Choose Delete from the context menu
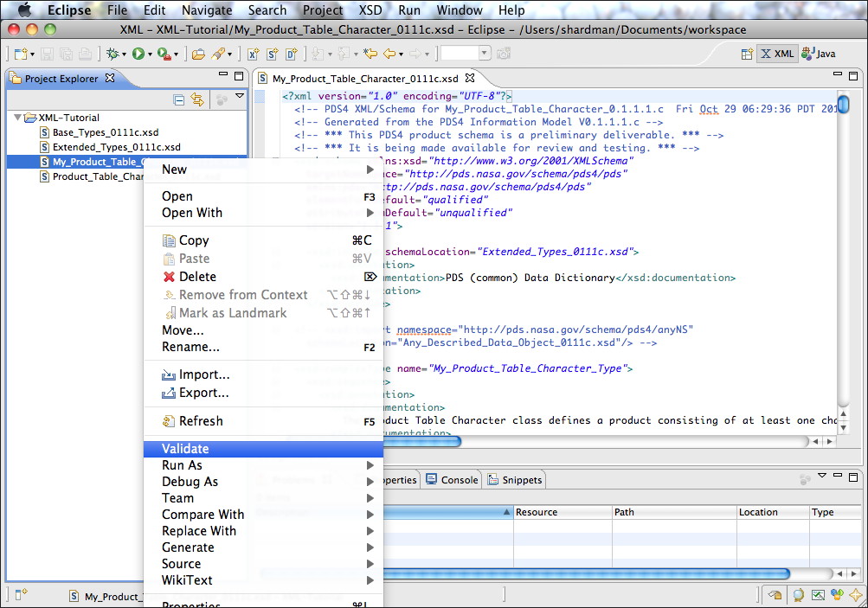The image size is (868, 608). click(x=263, y=277)
